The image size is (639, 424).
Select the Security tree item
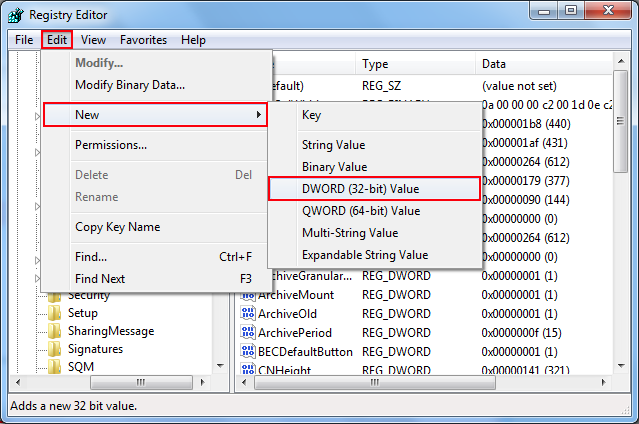coord(88,296)
